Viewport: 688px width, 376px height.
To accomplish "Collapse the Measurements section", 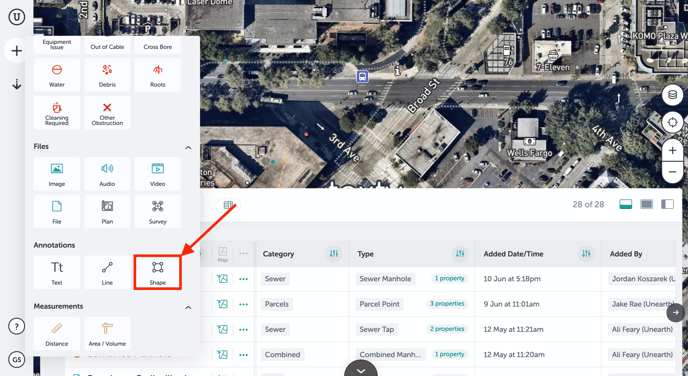I will (188, 307).
